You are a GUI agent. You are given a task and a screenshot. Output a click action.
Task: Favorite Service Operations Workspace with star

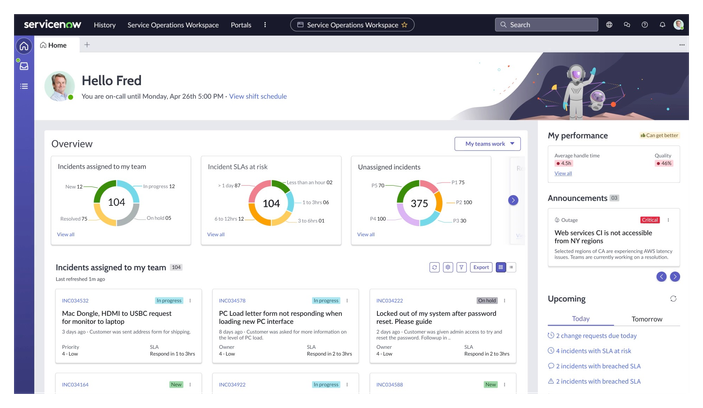404,25
